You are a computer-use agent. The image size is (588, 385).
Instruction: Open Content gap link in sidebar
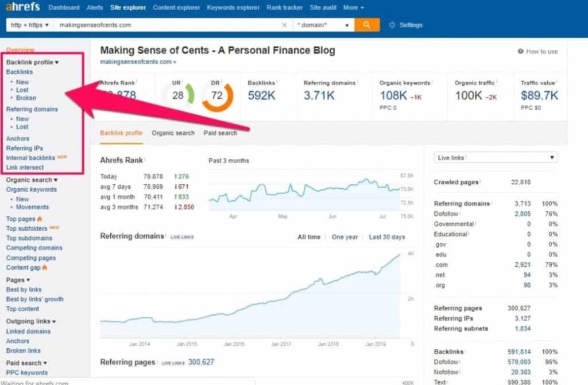pos(23,267)
